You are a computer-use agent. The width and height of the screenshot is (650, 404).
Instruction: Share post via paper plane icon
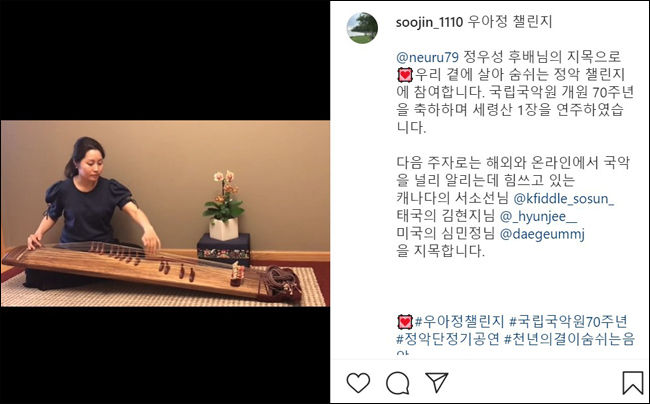(437, 382)
